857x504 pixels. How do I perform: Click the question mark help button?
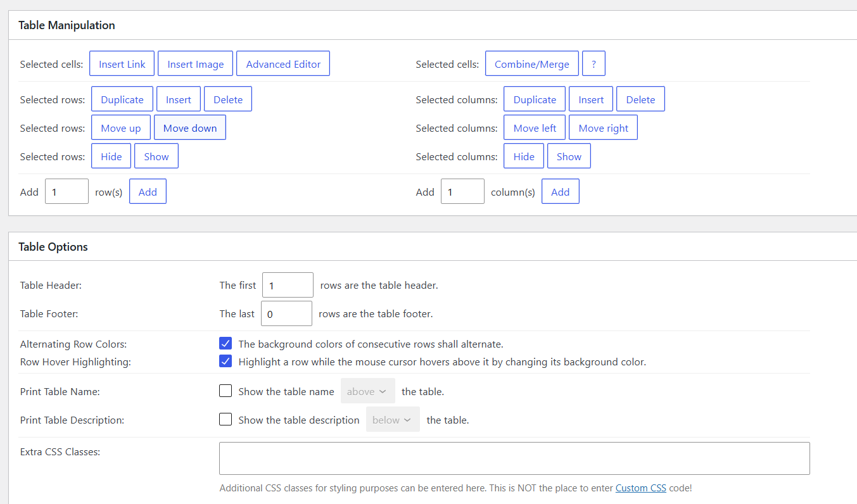click(594, 64)
